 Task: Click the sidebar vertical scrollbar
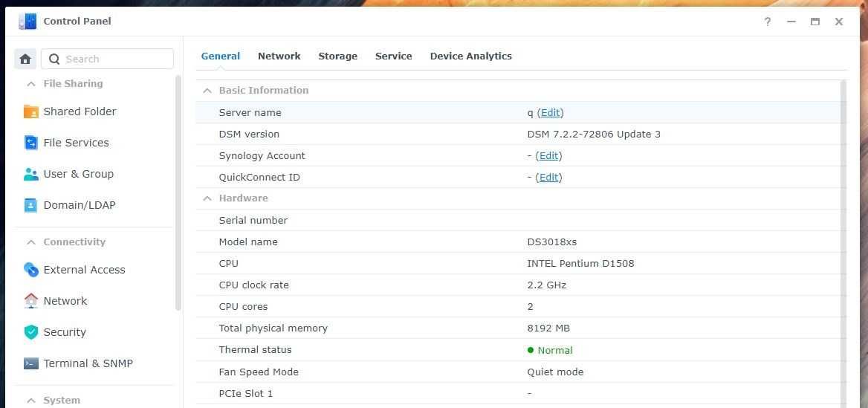click(178, 192)
